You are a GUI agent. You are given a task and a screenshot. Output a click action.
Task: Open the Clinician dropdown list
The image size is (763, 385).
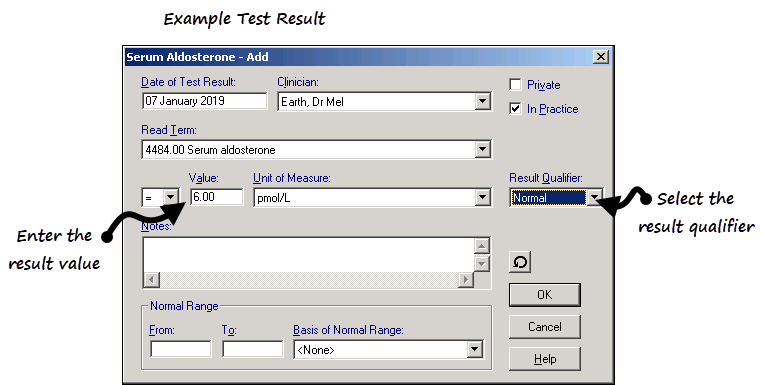tap(482, 102)
